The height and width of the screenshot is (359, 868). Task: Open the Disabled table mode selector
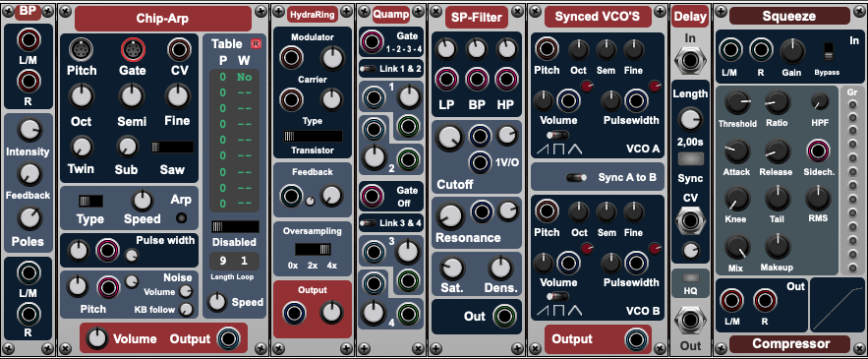pyautogui.click(x=235, y=226)
